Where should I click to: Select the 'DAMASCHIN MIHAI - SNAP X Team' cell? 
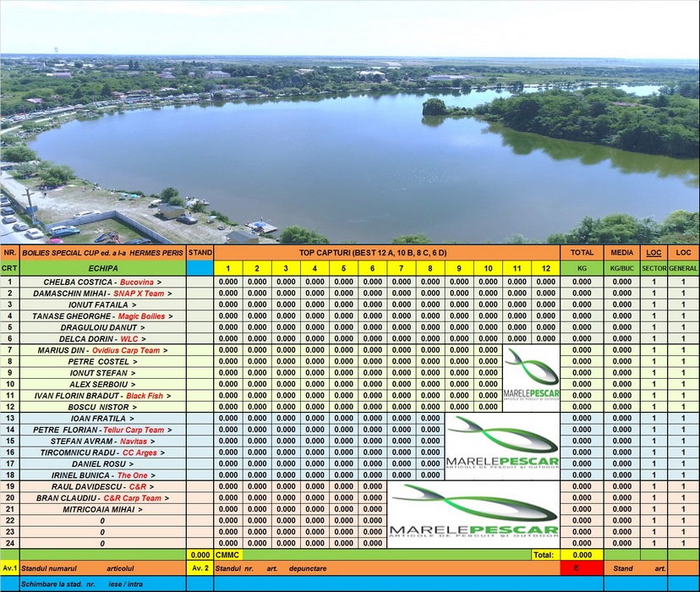click(x=102, y=293)
